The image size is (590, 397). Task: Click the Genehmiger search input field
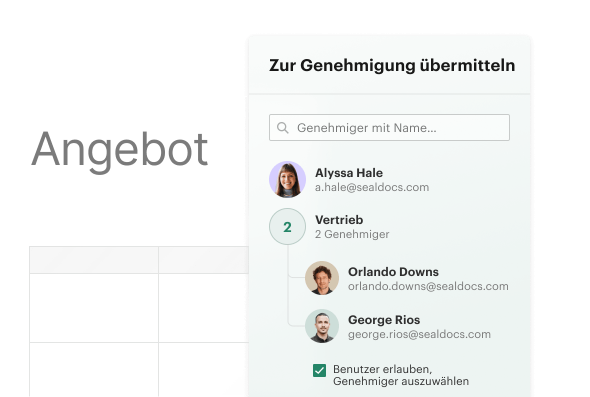389,128
